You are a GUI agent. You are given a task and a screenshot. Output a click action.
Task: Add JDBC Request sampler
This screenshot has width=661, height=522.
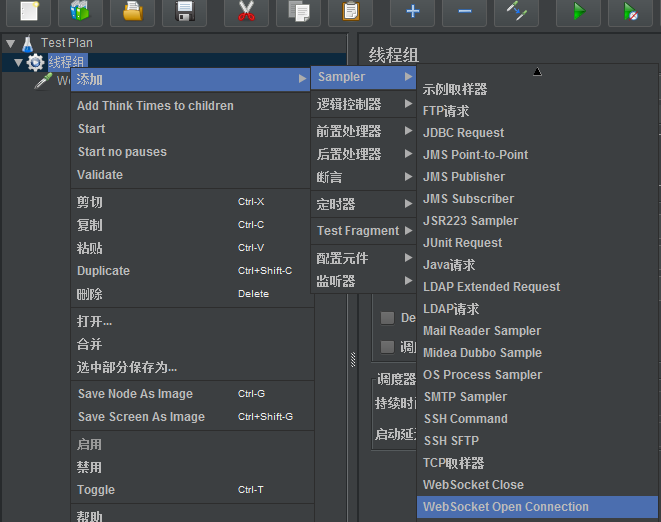click(537, 133)
